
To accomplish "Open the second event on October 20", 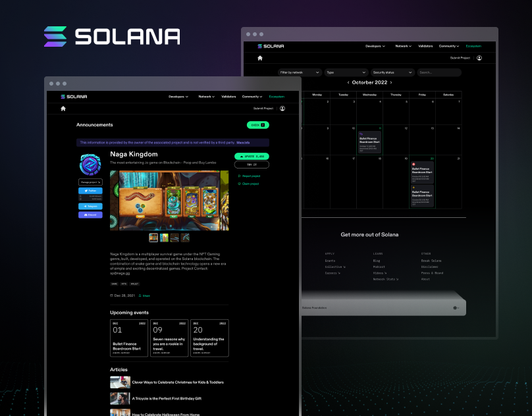I will 422,195.
